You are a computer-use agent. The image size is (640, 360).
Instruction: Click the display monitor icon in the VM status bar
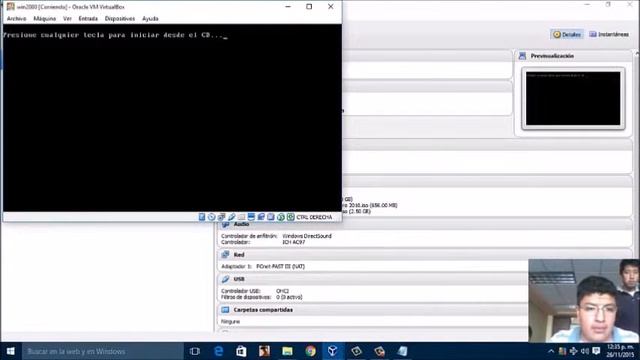(x=251, y=217)
